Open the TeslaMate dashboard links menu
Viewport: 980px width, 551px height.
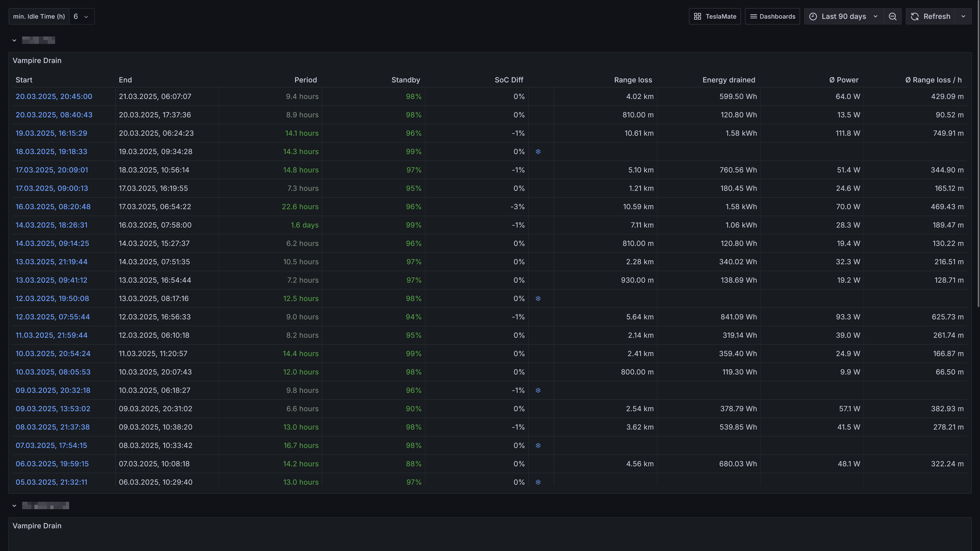click(x=715, y=16)
